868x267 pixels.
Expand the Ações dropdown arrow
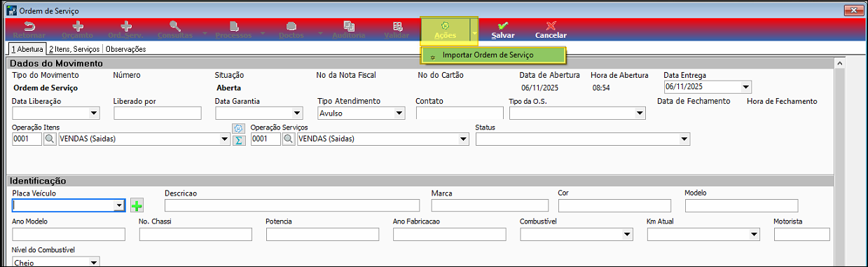click(474, 32)
